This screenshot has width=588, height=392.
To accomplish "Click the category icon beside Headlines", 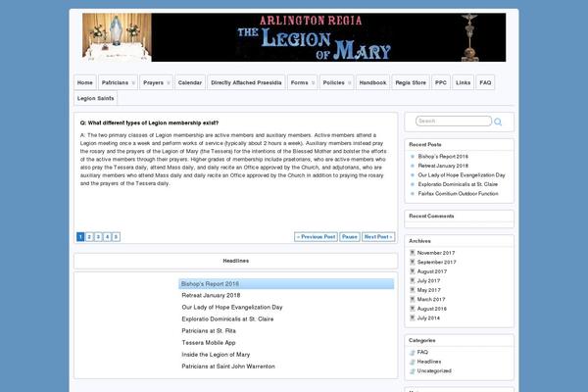I will pyautogui.click(x=413, y=362).
